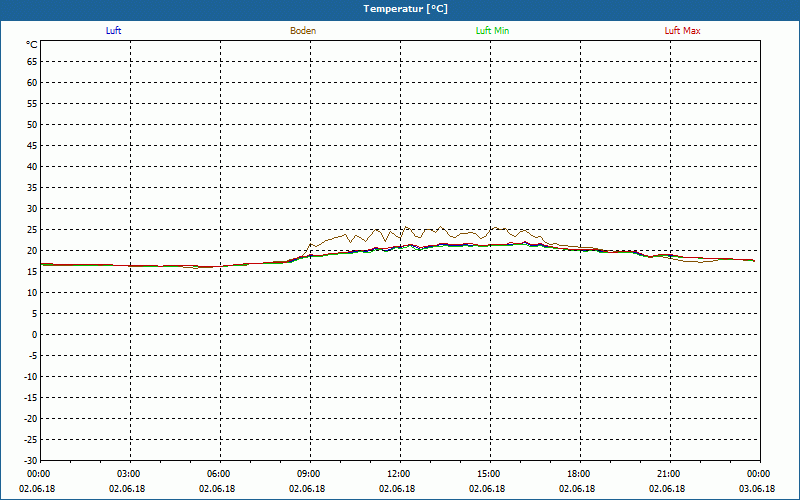Click the 30 value on the temperature axis
This screenshot has width=800, height=500.
32,209
